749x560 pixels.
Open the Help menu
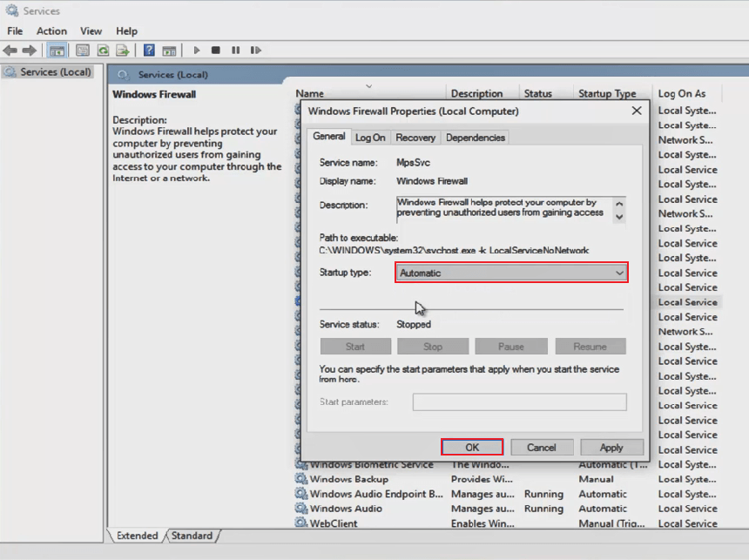[x=126, y=31]
